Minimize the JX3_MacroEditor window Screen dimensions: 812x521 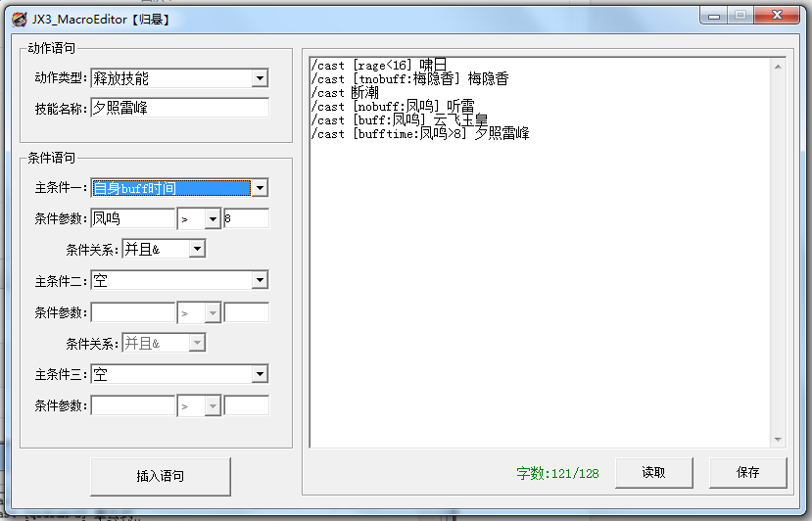714,16
